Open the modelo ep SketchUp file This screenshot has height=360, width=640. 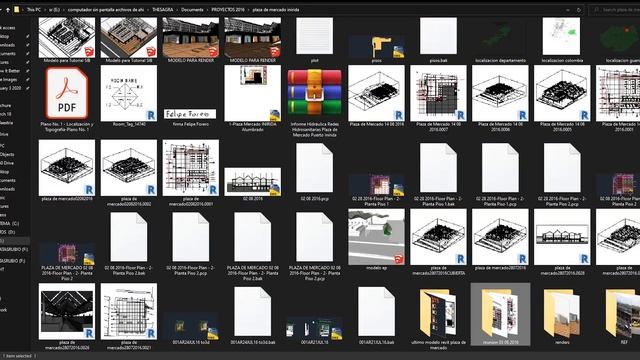pyautogui.click(x=376, y=237)
